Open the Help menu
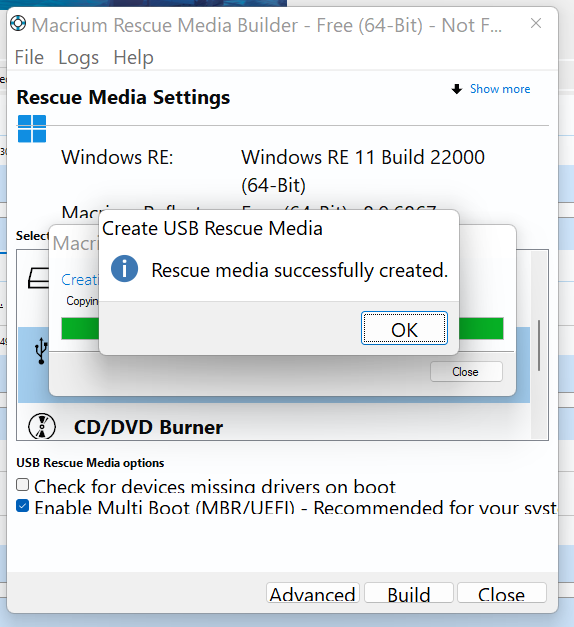Screen dimensions: 574x627 click(x=134, y=57)
